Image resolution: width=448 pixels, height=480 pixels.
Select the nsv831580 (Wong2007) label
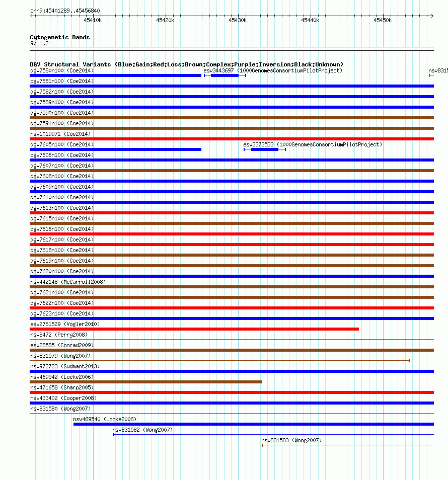60,409
